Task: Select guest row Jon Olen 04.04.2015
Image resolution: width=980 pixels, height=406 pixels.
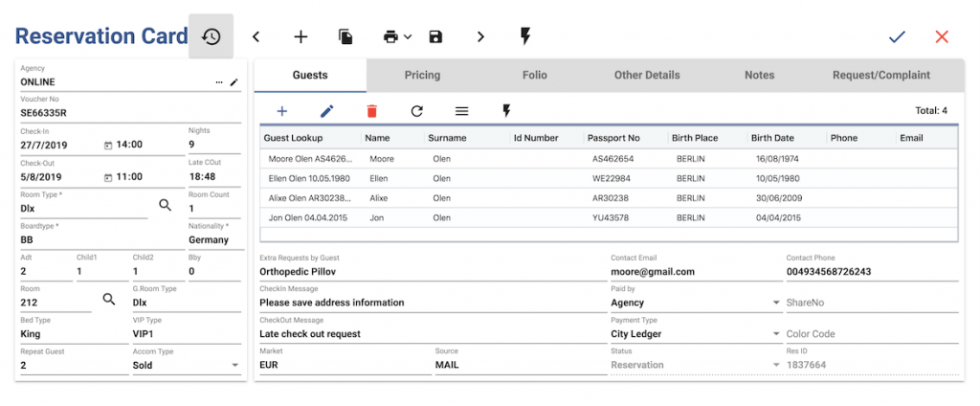Action: click(609, 217)
